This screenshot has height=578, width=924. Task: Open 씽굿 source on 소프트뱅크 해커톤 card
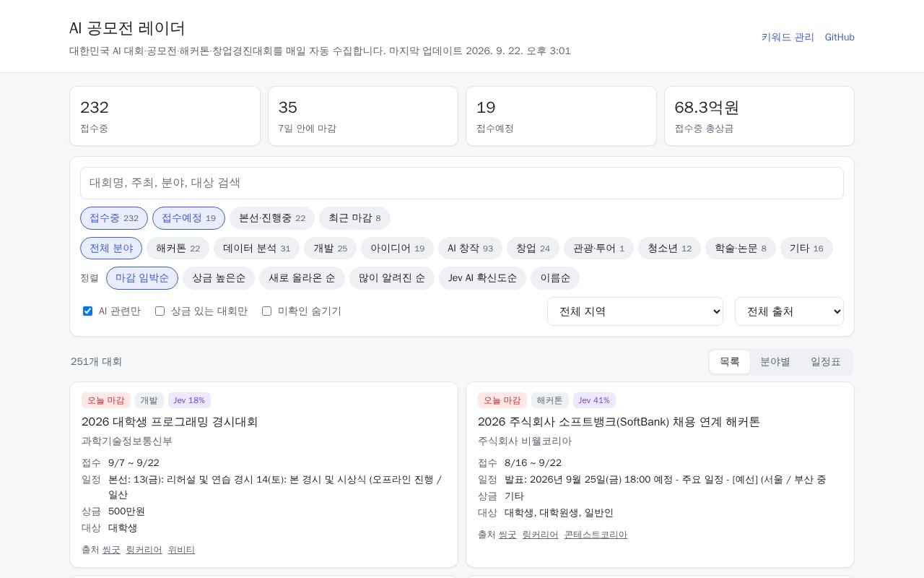(507, 535)
